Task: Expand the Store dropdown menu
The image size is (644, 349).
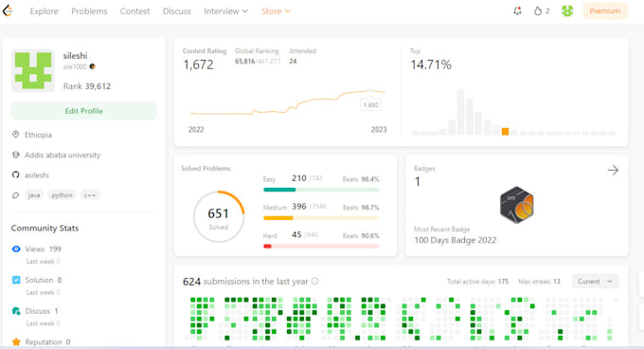Action: (276, 11)
